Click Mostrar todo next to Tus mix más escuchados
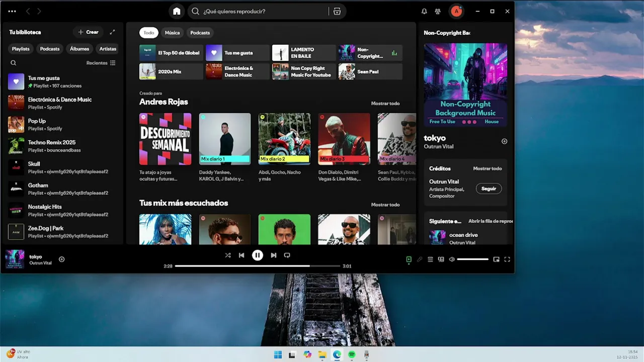This screenshot has width=644, height=362. coord(385,205)
